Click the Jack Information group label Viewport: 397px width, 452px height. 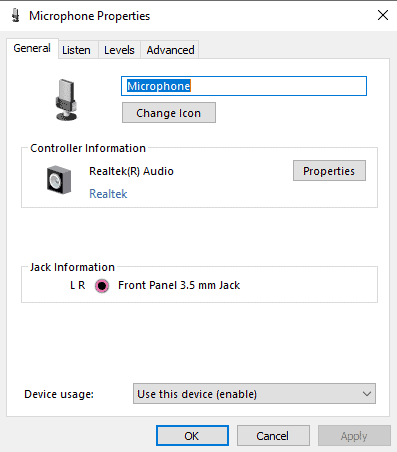click(x=72, y=267)
